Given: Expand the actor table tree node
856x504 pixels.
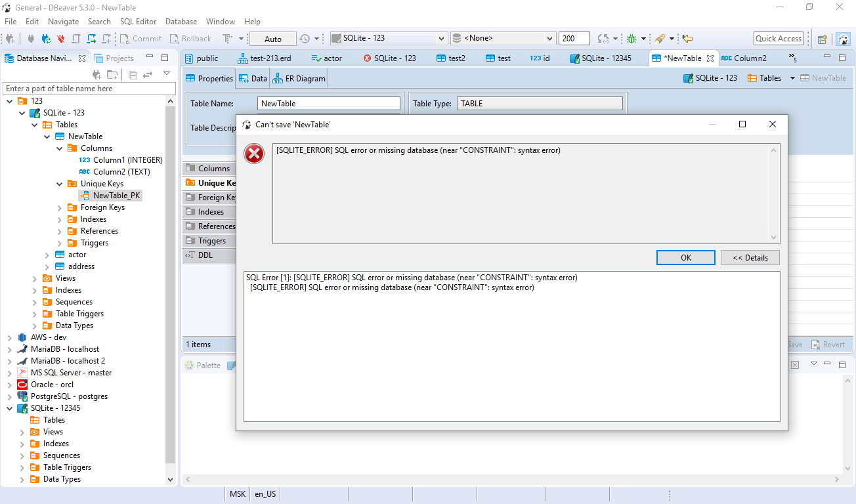Looking at the screenshot, I should (47, 255).
